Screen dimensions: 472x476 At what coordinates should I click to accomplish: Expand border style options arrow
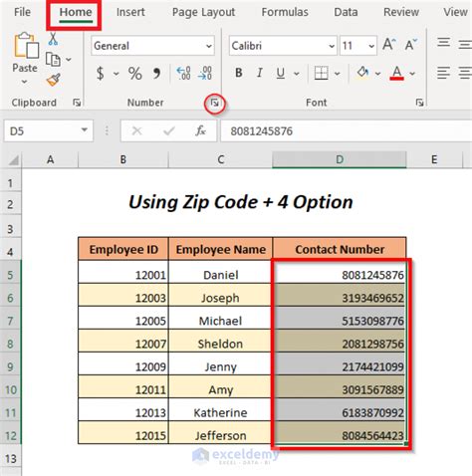pos(338,74)
